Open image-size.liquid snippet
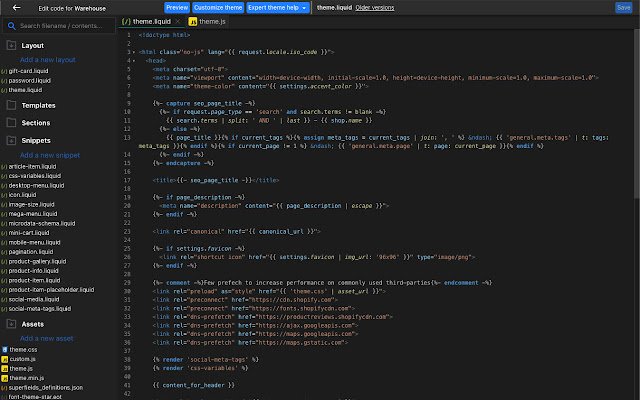The height and width of the screenshot is (400, 640). [31, 204]
